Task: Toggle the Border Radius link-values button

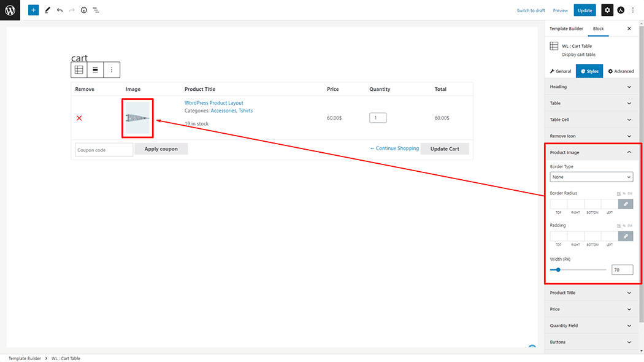Action: click(626, 204)
